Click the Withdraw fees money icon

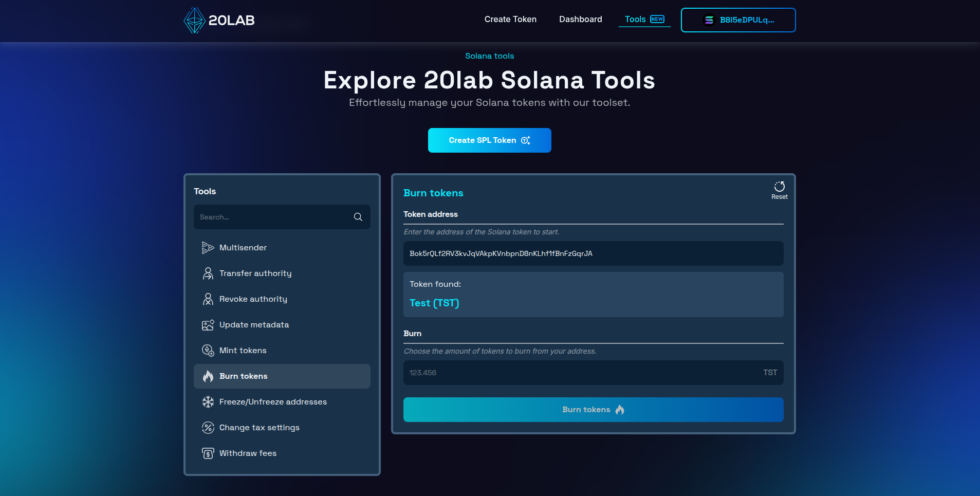point(208,453)
